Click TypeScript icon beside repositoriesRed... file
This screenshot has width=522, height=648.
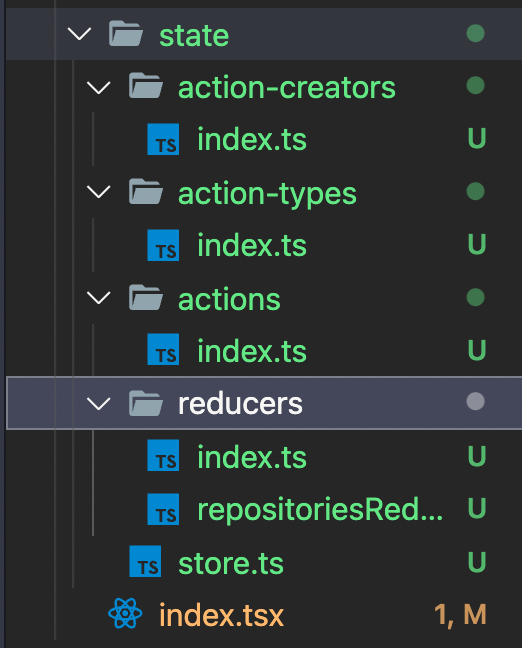pos(163,509)
